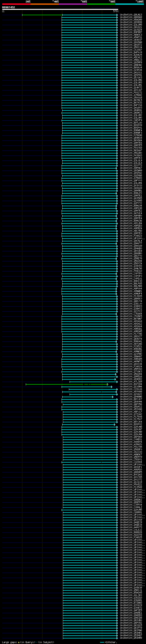Click the cyan A7L3U9 alignment bar

click(93, 382)
